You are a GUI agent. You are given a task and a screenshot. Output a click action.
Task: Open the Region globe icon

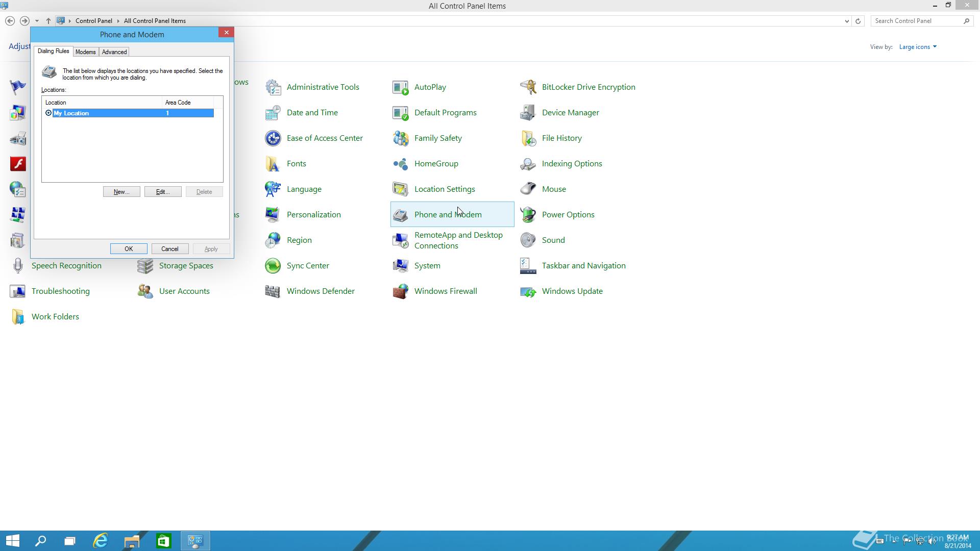(273, 240)
